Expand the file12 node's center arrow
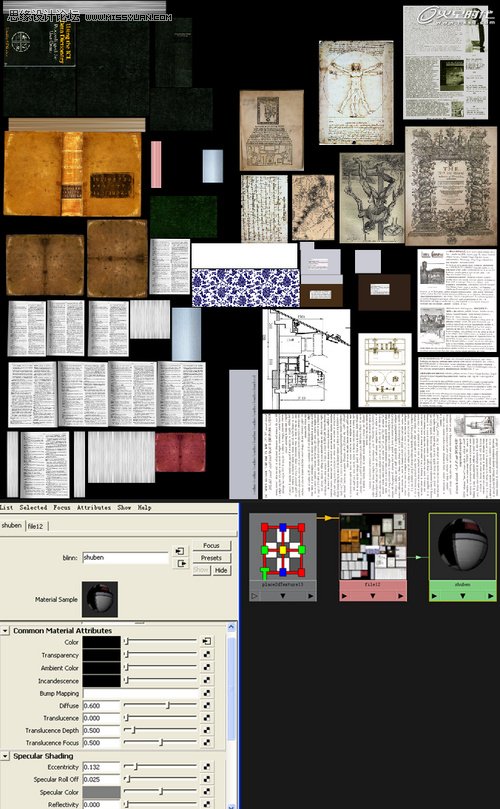This screenshot has height=809, width=500. click(373, 596)
